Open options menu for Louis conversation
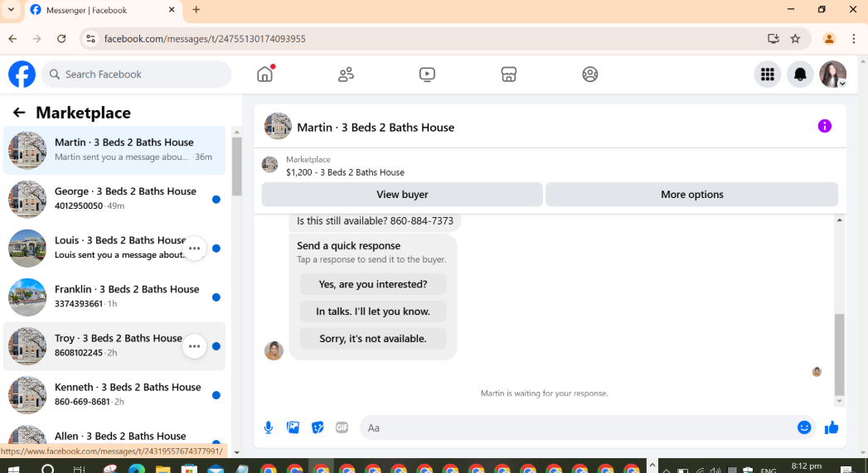The width and height of the screenshot is (868, 473). click(x=194, y=249)
